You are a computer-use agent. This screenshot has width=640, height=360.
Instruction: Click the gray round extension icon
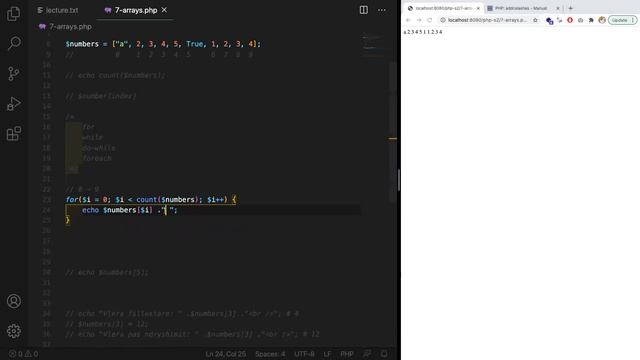[x=580, y=20]
